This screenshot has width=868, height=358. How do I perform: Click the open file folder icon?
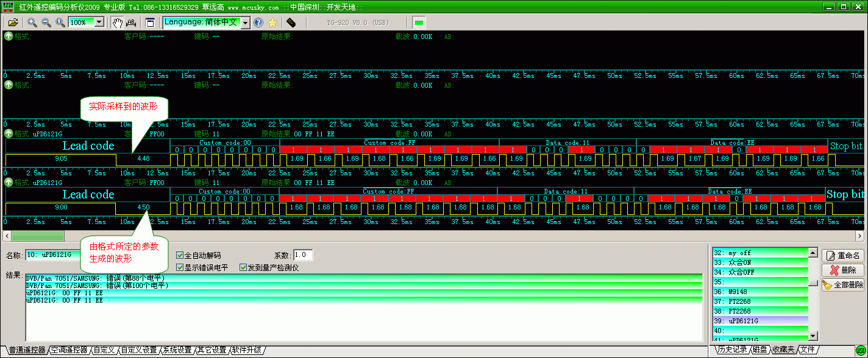[12, 23]
